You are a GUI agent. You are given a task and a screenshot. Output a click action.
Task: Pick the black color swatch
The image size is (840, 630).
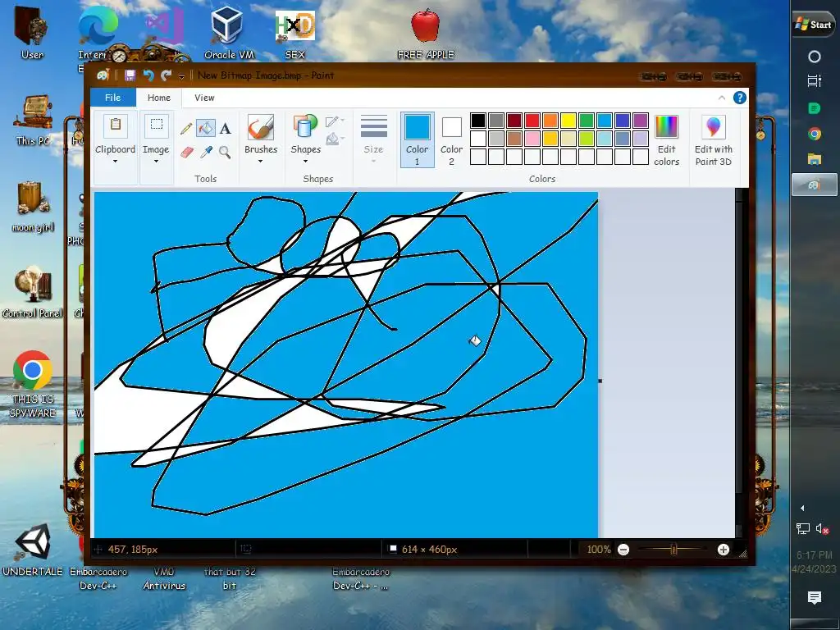[x=478, y=121]
